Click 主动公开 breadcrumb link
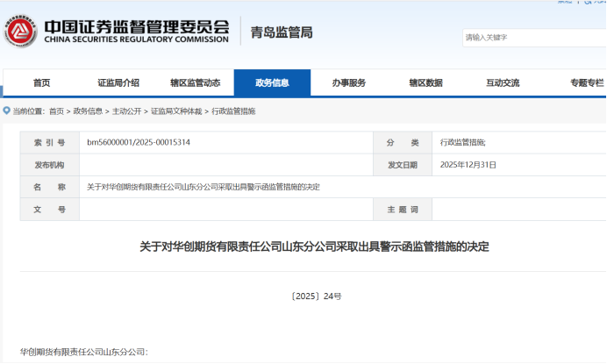Screen dimensions: 607x364 pos(126,111)
